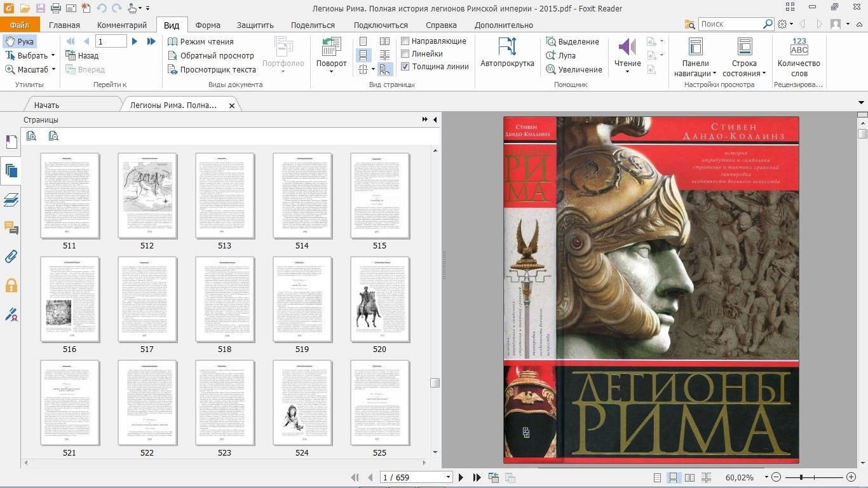Switch to the Справка tab

(441, 25)
